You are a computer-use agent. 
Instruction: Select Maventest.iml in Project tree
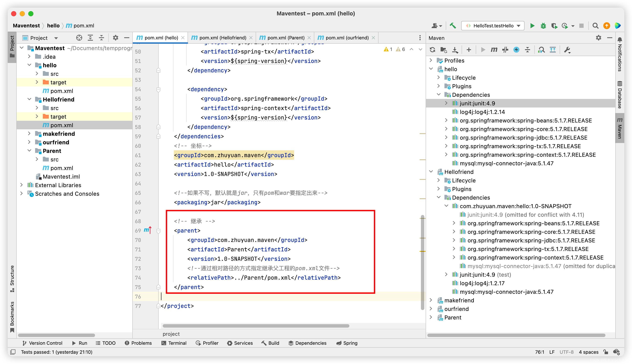pos(61,176)
